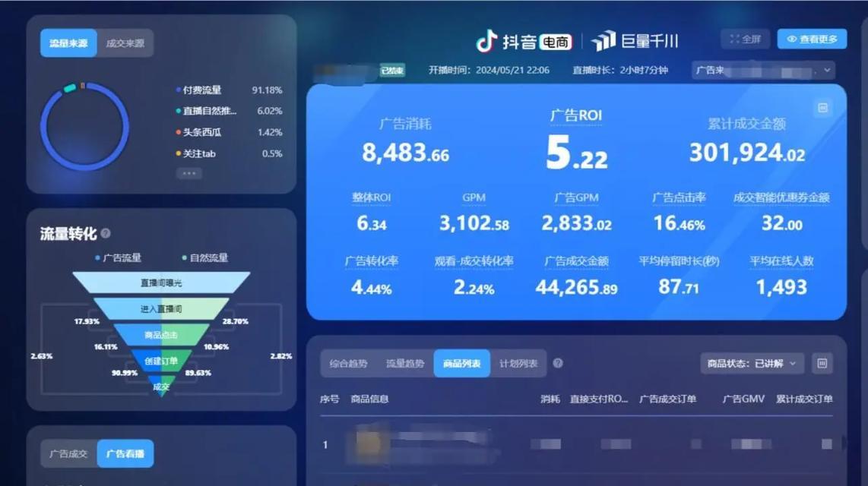Viewport: 868px width, 486px height.
Task: Click 累计成交金额 value 301,924.02
Action: click(746, 153)
